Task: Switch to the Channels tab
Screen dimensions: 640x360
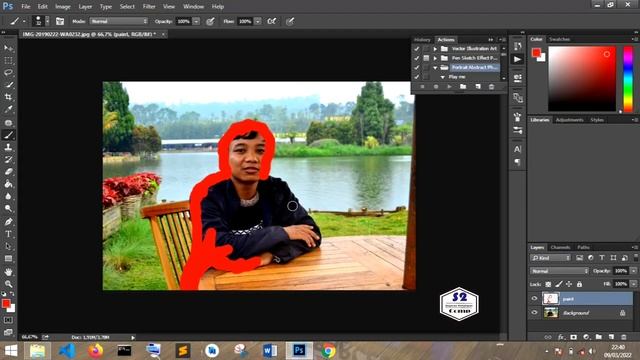Action: (560, 247)
